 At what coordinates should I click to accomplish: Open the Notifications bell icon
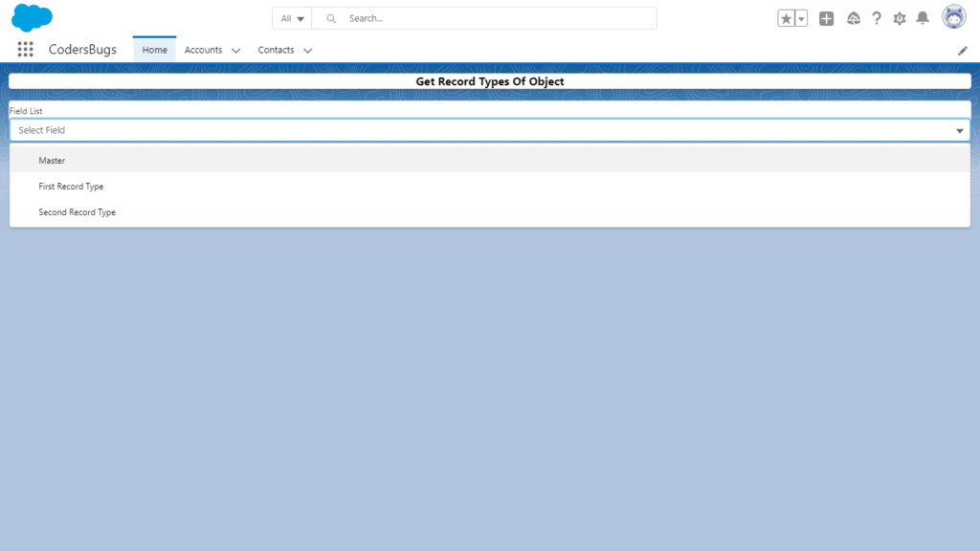tap(923, 18)
